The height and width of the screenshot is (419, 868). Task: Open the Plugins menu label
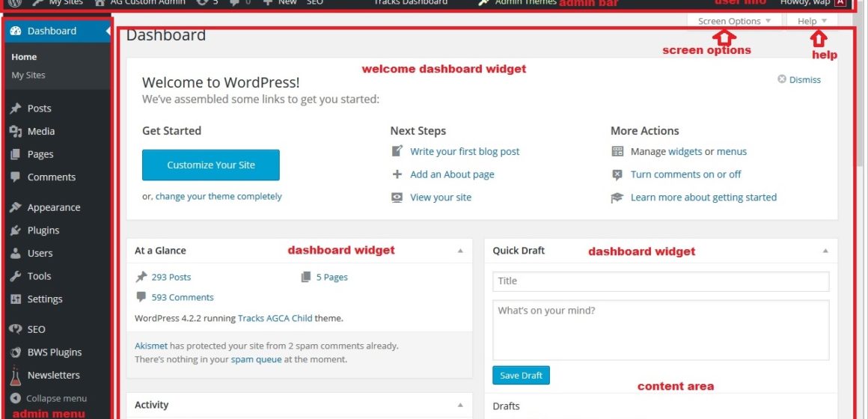43,230
